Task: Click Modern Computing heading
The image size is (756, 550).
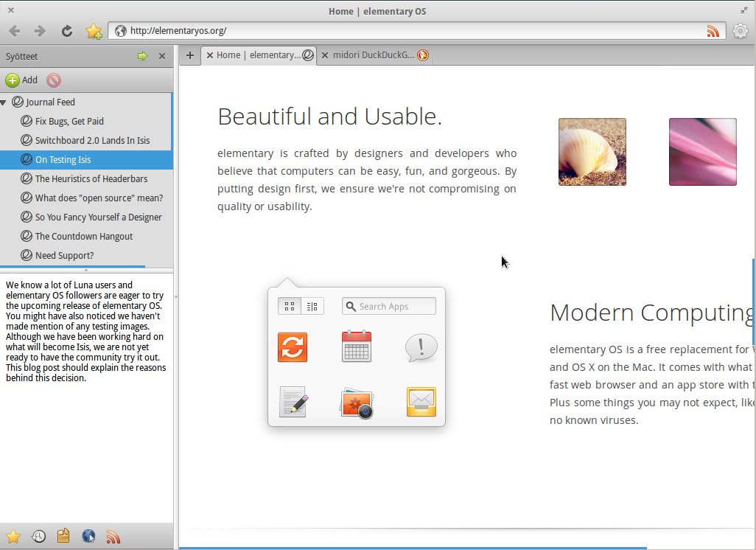Action: click(652, 313)
